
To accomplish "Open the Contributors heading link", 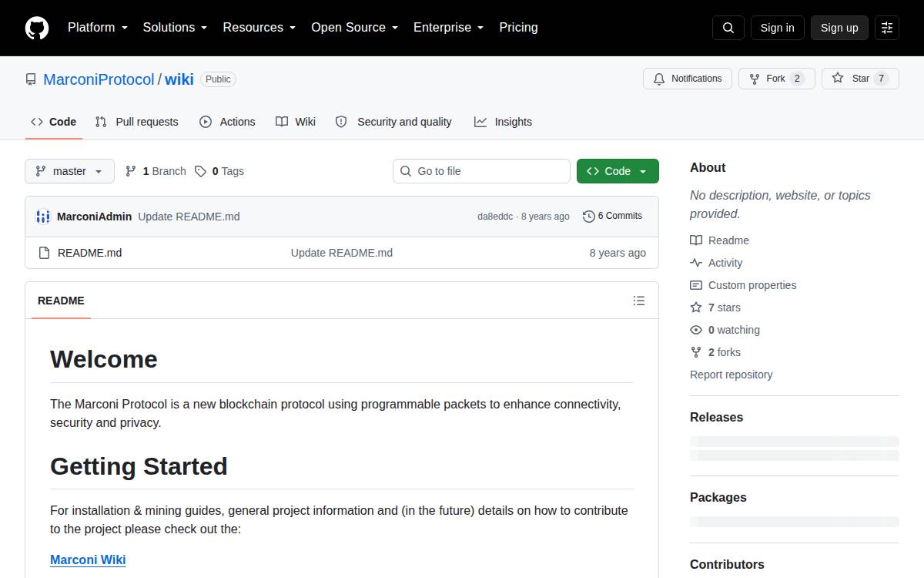I will point(727,564).
